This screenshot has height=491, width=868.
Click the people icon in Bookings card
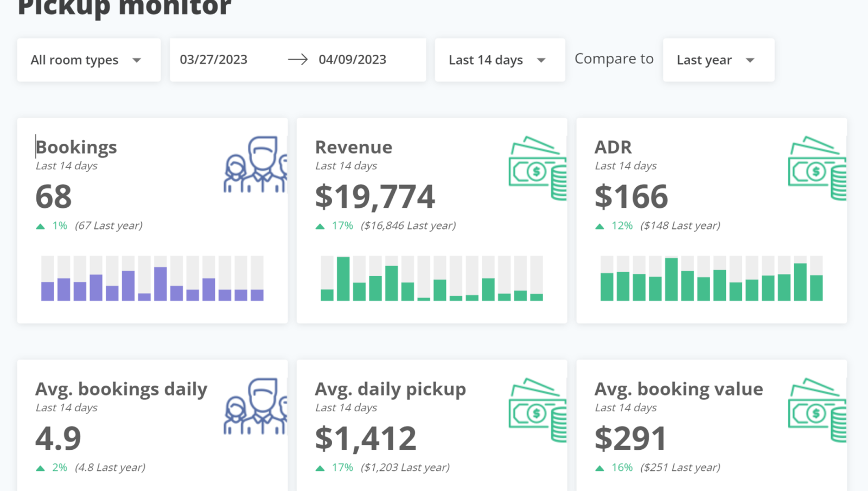[x=255, y=165]
